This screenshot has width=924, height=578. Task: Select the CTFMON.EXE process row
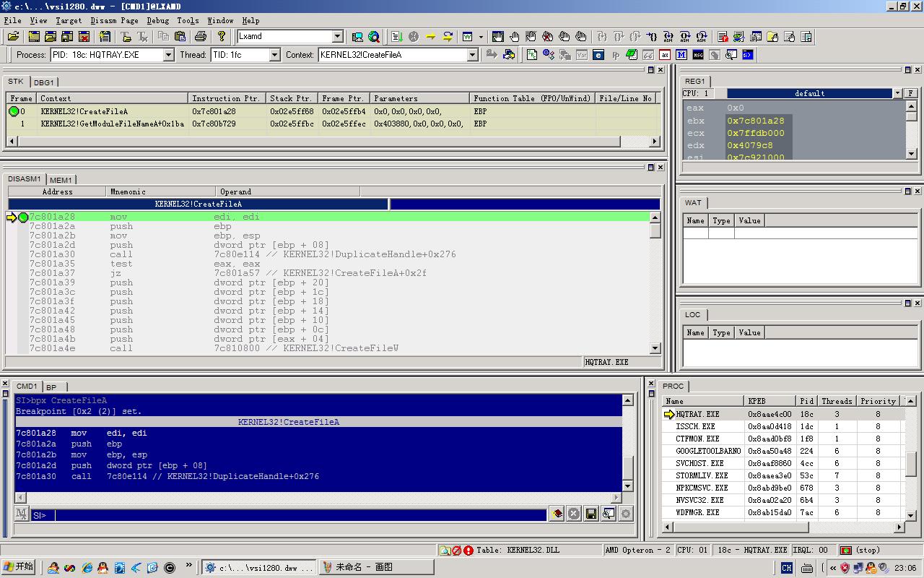tap(783, 439)
